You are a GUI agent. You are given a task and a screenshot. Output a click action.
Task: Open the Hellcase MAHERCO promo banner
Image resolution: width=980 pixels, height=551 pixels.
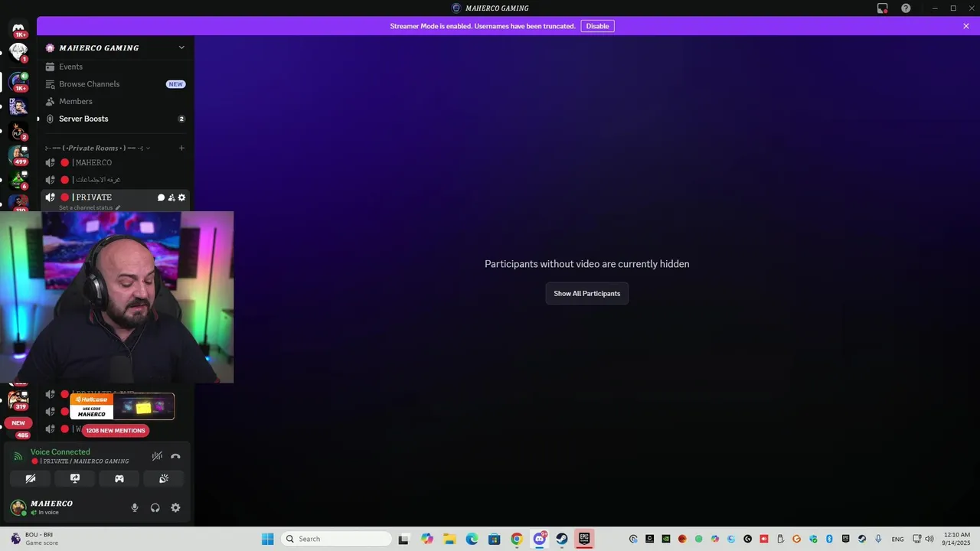coord(122,406)
